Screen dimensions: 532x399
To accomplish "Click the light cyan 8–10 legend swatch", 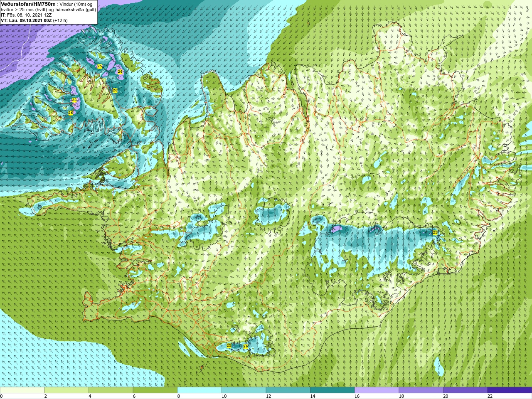I will point(199,390).
